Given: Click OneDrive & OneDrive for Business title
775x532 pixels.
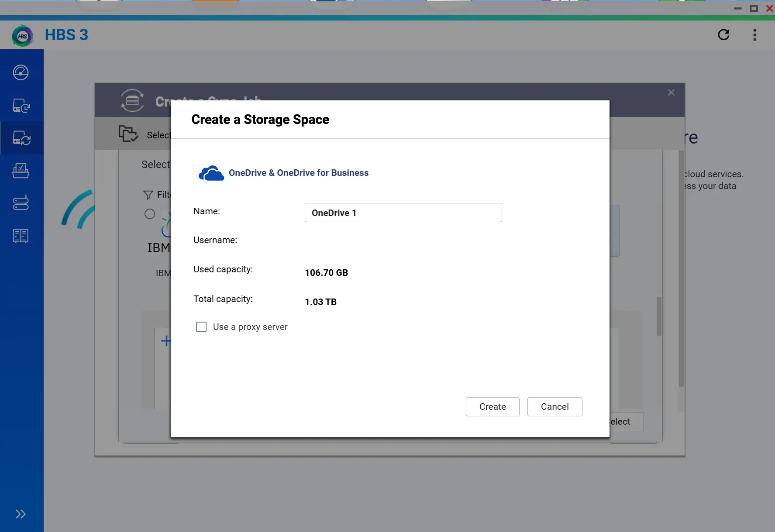Looking at the screenshot, I should 299,173.
